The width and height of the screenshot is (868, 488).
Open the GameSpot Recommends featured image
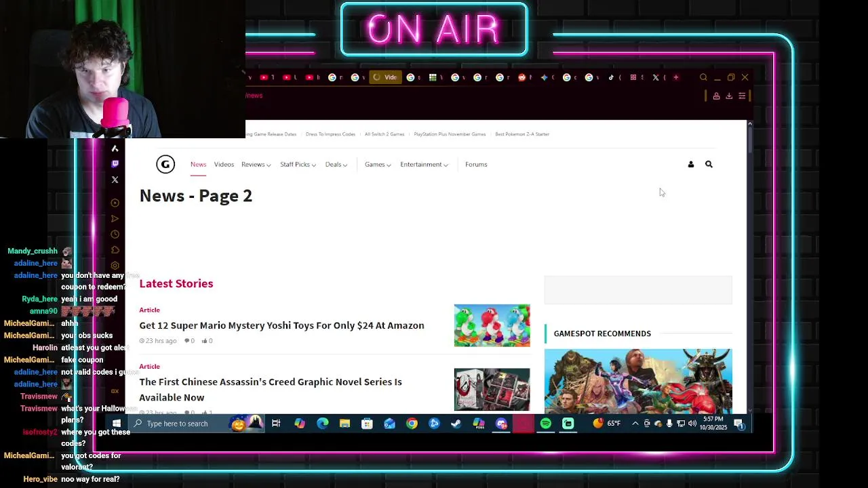click(x=638, y=380)
